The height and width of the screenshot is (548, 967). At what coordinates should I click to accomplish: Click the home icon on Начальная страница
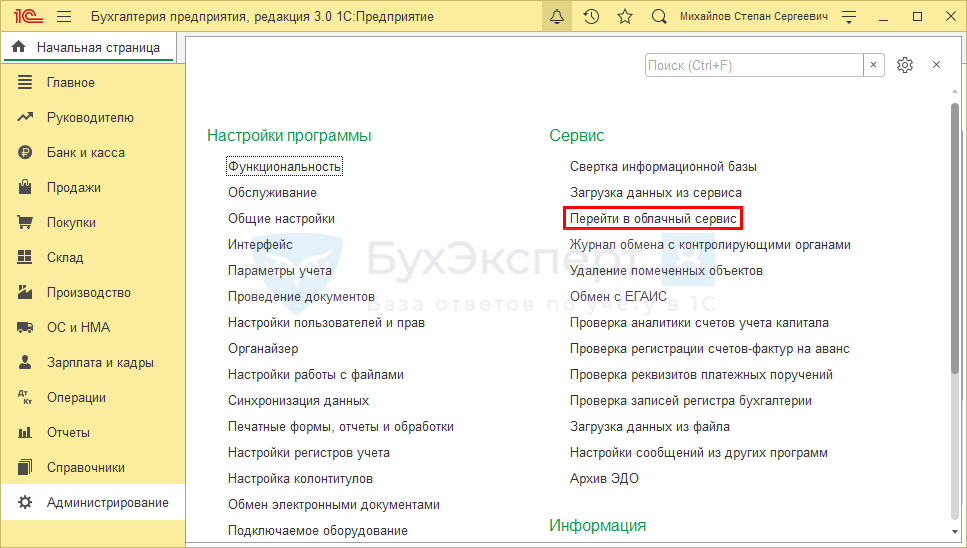tap(19, 47)
